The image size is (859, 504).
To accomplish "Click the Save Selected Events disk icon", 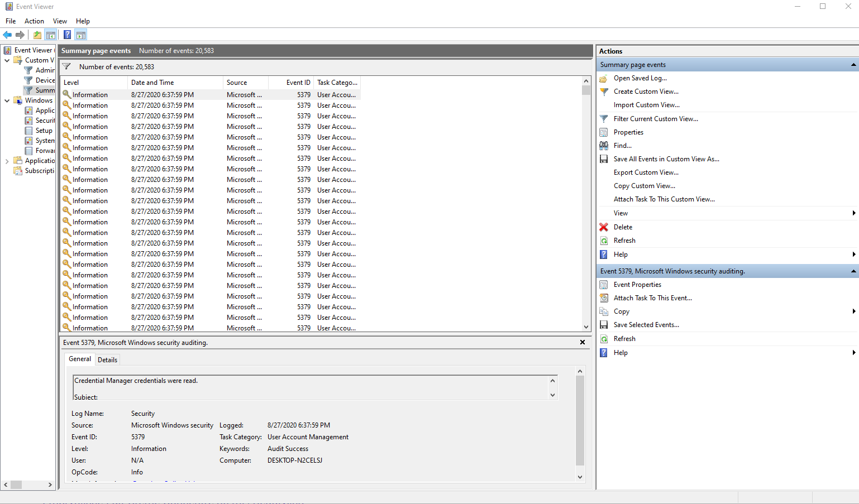I will 604,325.
